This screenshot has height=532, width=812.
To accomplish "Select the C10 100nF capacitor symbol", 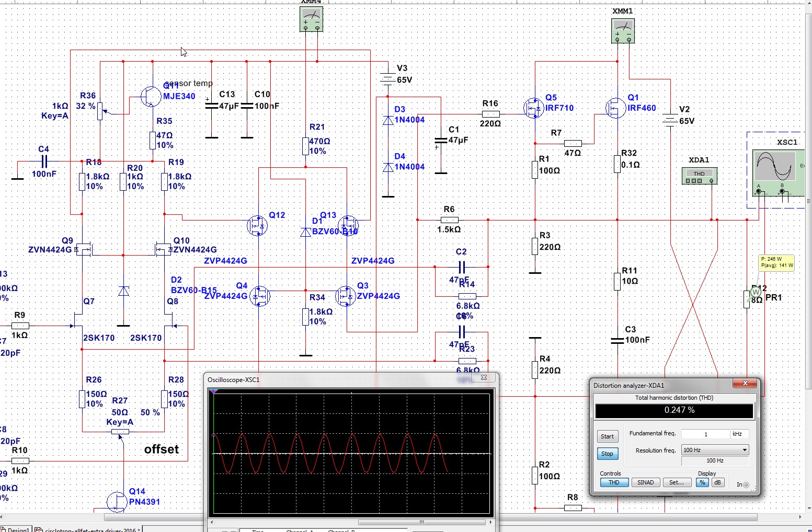I will pyautogui.click(x=247, y=105).
